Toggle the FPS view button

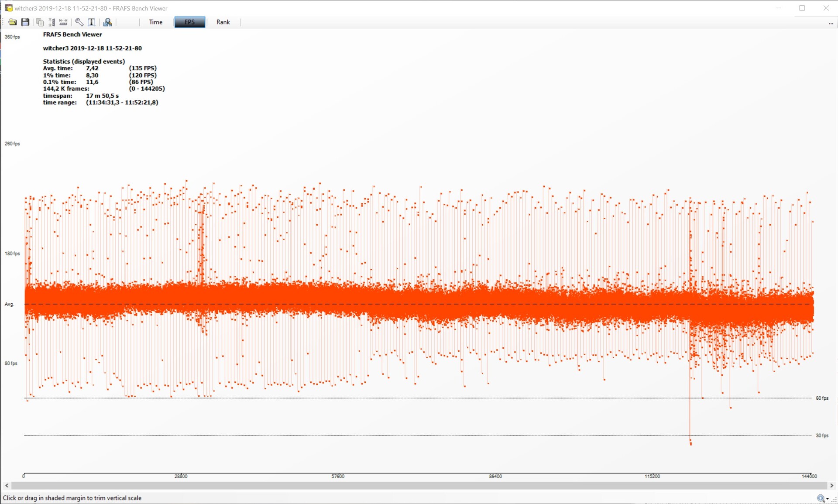[189, 22]
